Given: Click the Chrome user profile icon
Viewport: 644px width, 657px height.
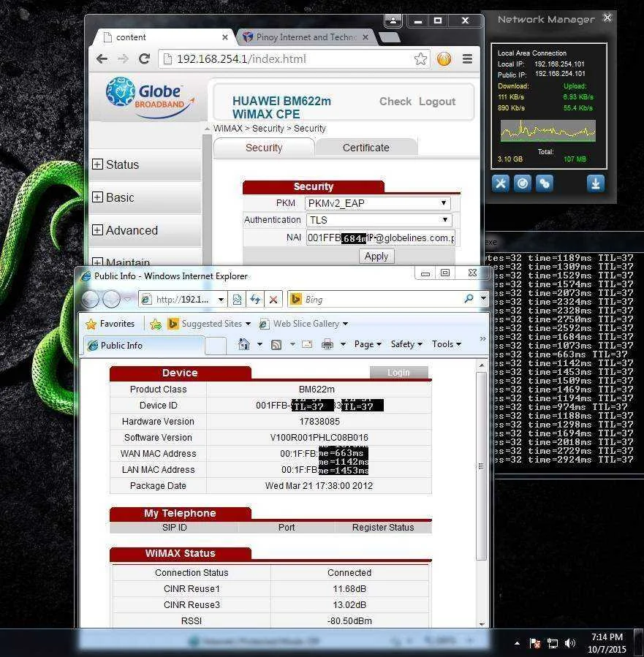Looking at the screenshot, I should [x=393, y=20].
